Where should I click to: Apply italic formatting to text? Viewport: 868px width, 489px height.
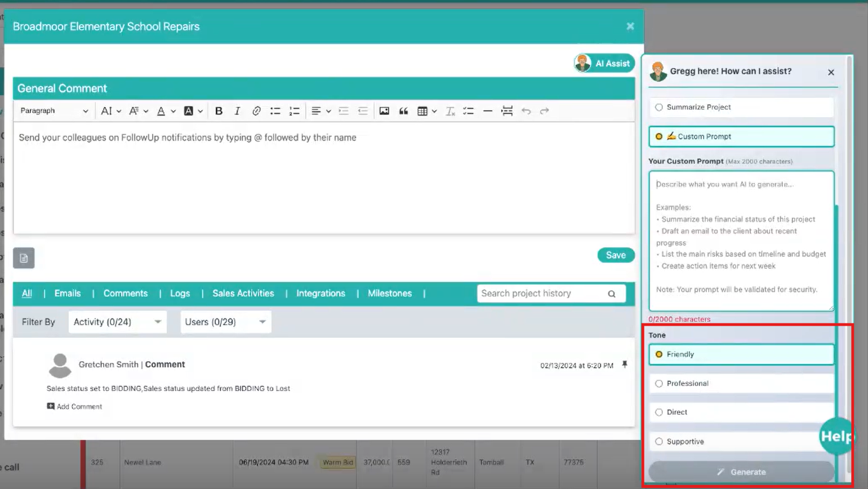[x=237, y=111]
